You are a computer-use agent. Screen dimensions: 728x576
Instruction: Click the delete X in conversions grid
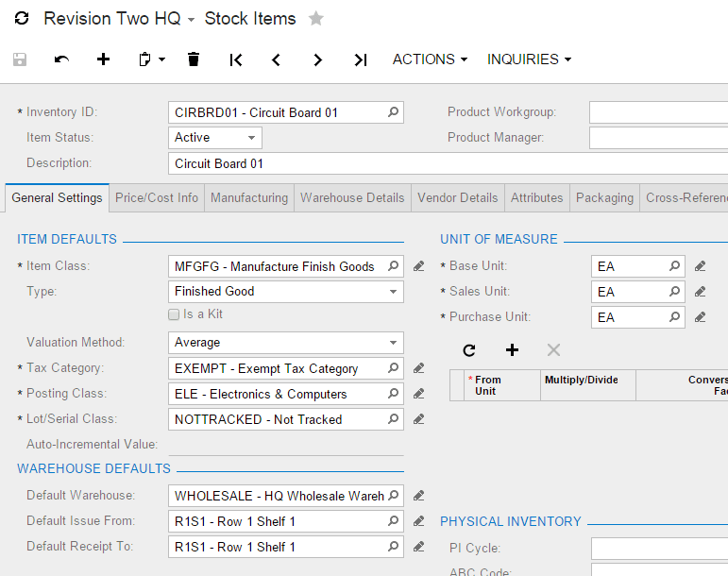click(x=553, y=350)
